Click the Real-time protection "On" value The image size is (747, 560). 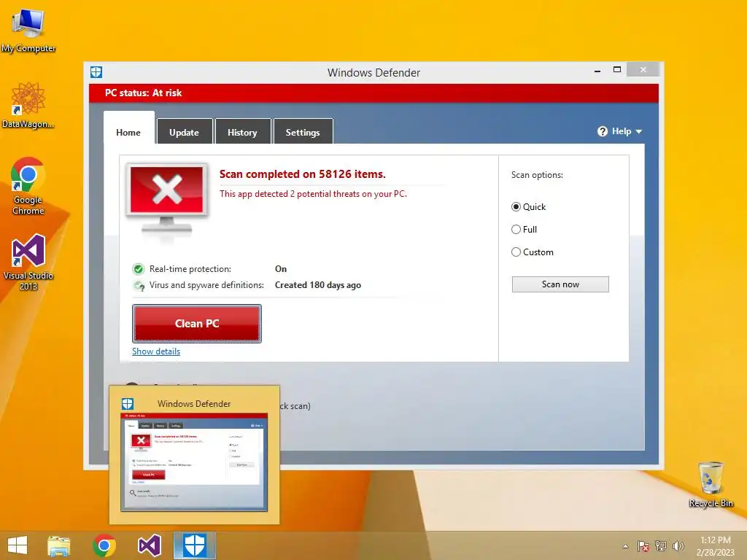point(281,269)
